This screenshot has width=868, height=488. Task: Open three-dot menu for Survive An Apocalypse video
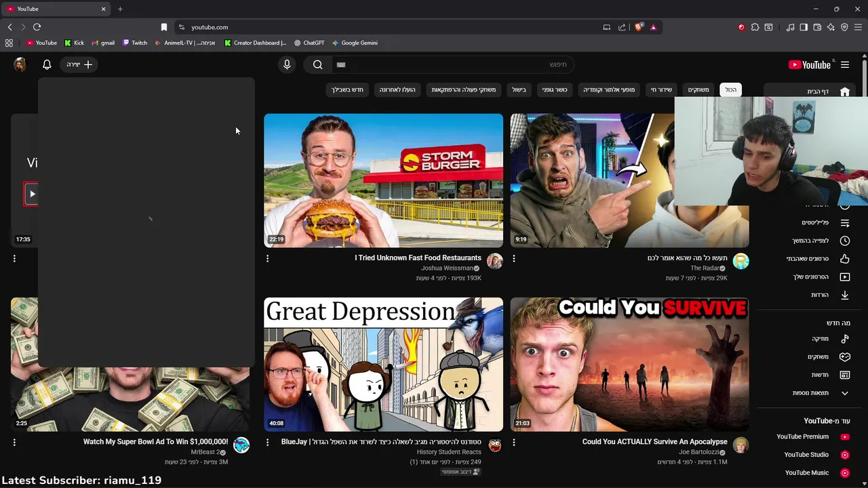[x=513, y=442]
